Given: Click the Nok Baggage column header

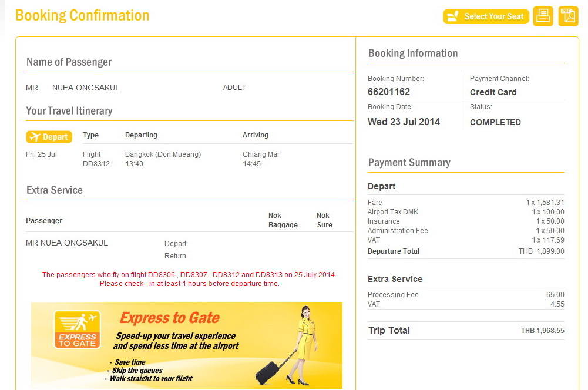Looking at the screenshot, I should (x=283, y=220).
